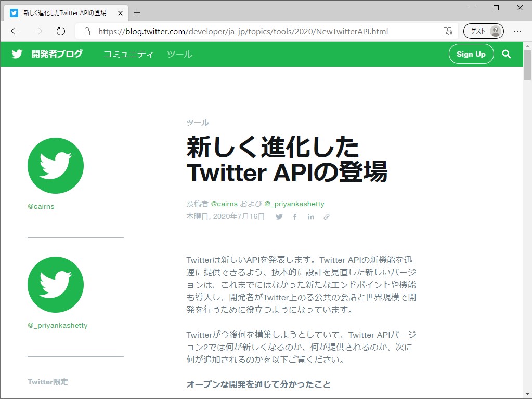The width and height of the screenshot is (532, 399).
Task: Open the immersive reader icon in the address bar
Action: 447,31
